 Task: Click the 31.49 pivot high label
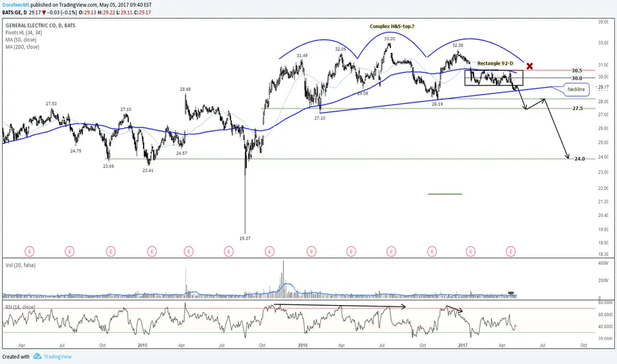click(302, 56)
